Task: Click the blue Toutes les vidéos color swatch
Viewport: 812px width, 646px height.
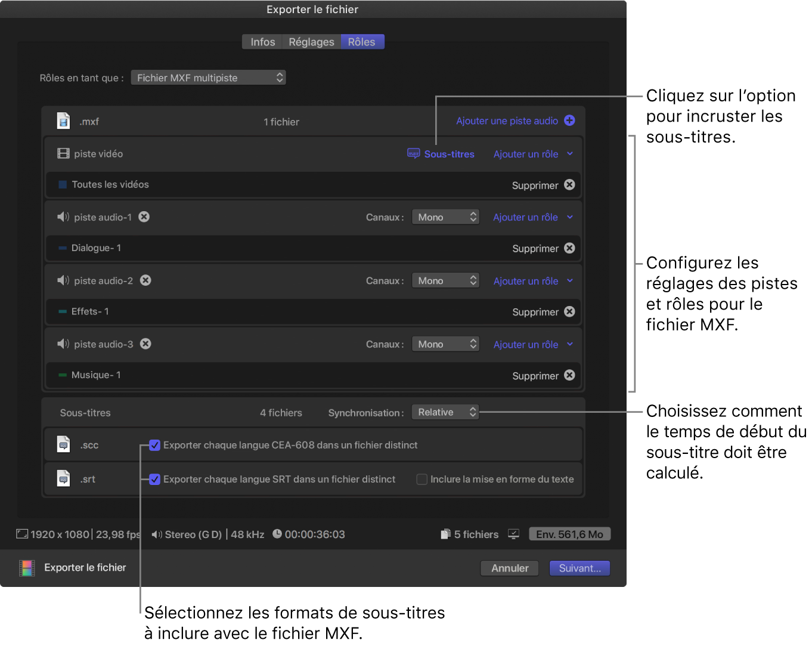Action: 63,185
